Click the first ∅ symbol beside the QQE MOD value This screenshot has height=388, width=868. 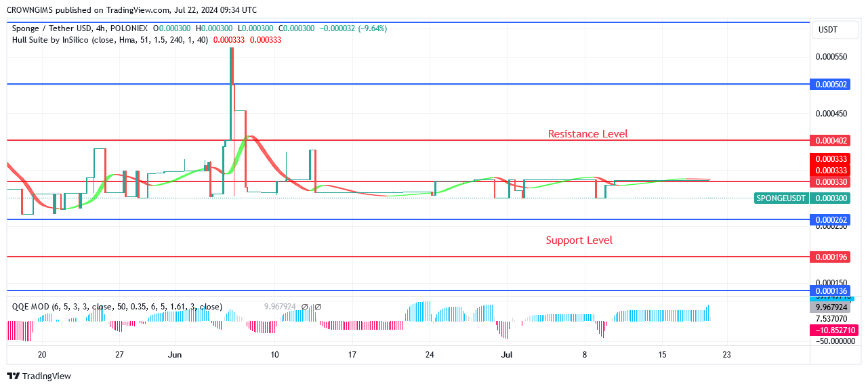click(x=305, y=307)
